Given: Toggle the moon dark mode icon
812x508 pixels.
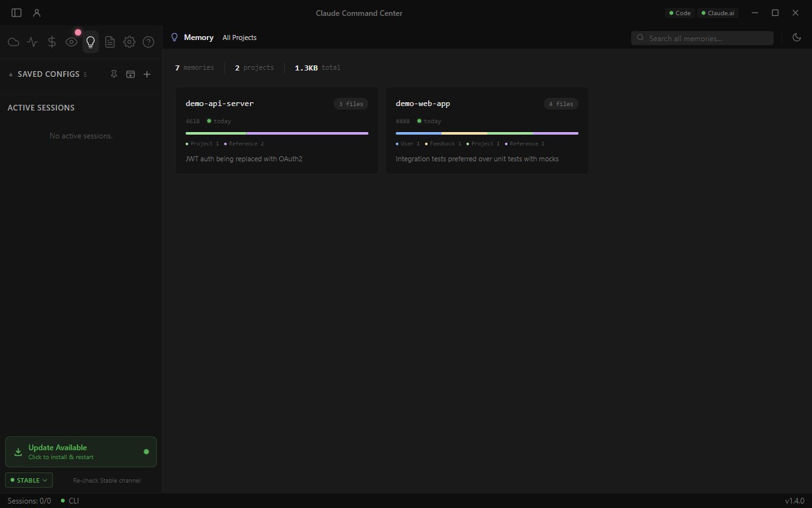Looking at the screenshot, I should [x=797, y=37].
